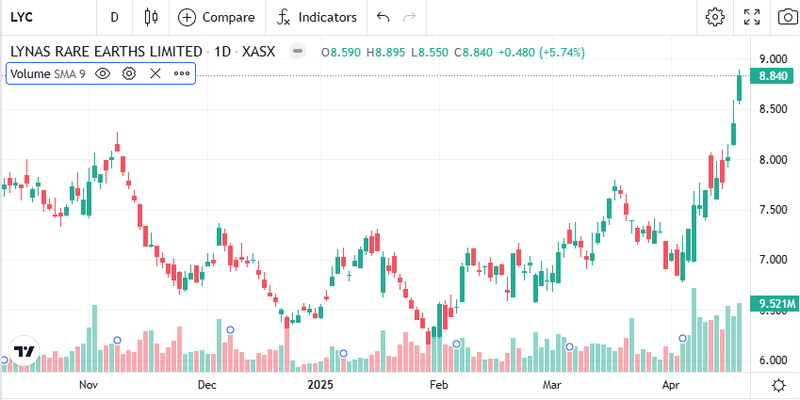Open price scale settings gear at bottom right
Image resolution: width=800 pixels, height=400 pixels.
tap(779, 385)
